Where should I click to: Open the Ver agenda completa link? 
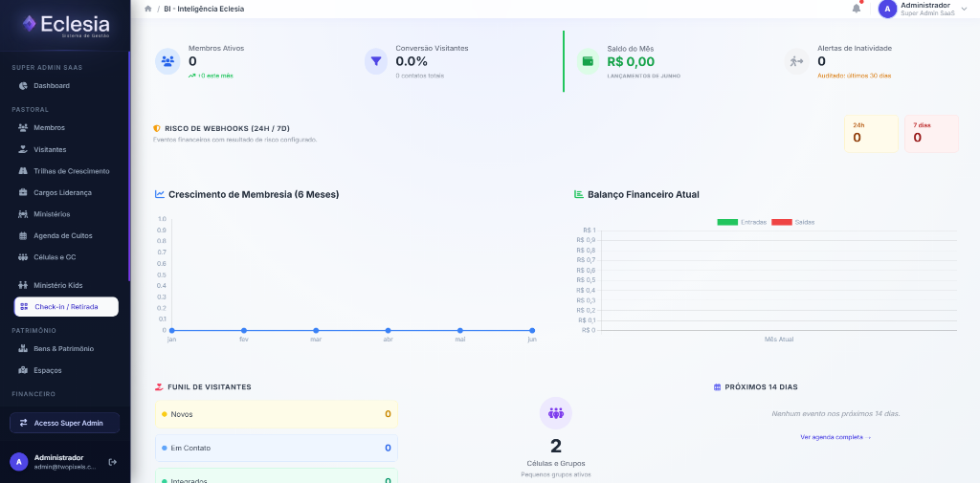point(835,437)
